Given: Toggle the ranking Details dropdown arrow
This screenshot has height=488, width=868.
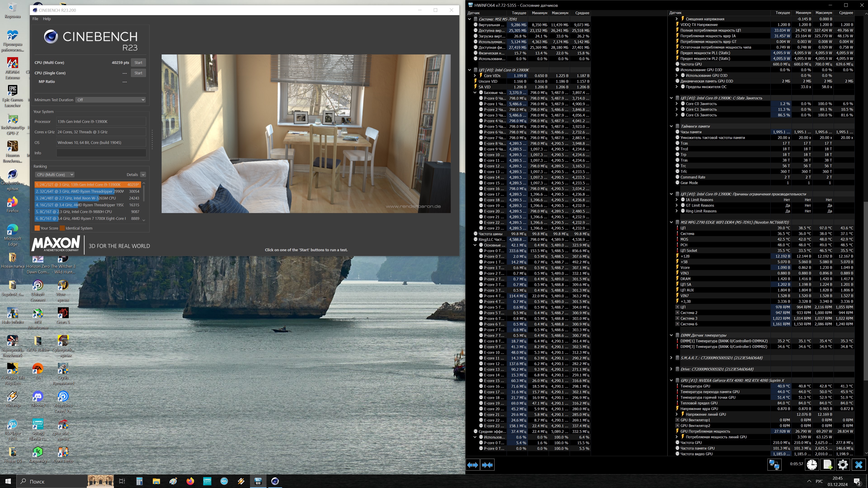Looking at the screenshot, I should 143,174.
